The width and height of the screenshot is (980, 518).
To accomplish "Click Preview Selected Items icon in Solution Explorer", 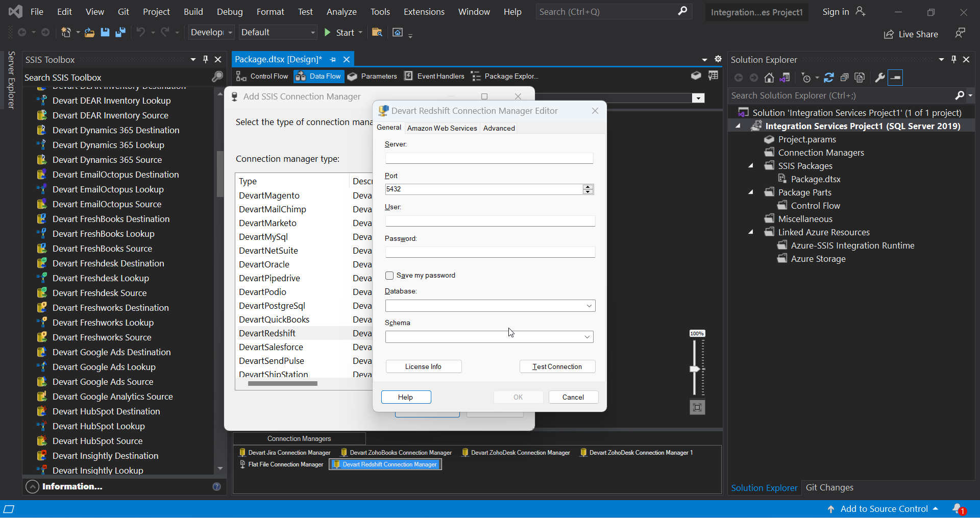I will pos(896,78).
